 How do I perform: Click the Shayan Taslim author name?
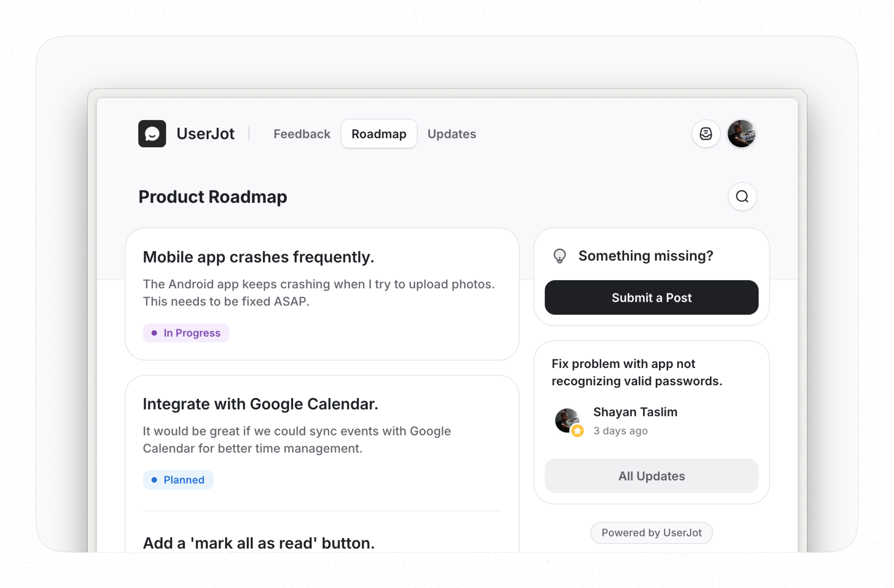pos(635,412)
